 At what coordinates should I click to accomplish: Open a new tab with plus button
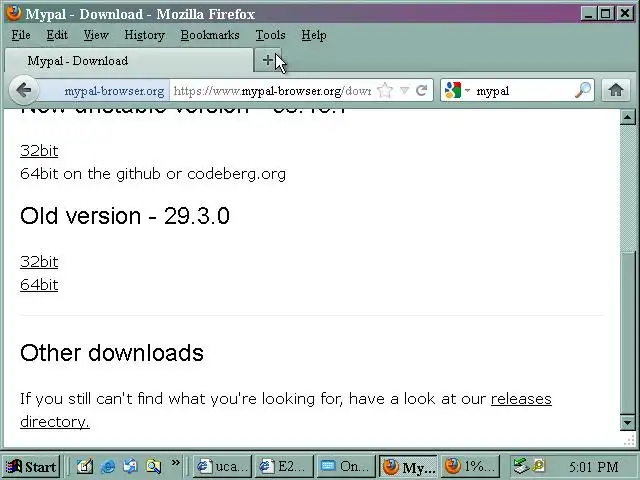coord(267,60)
